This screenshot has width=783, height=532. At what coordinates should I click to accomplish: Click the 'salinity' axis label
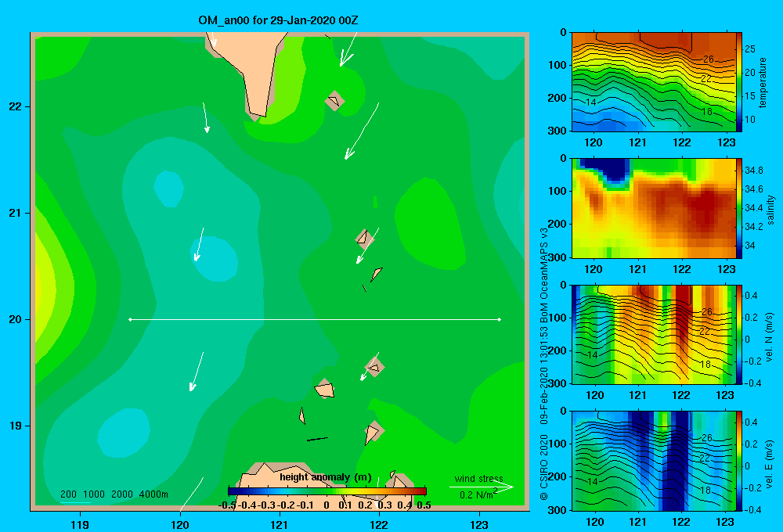click(x=770, y=210)
